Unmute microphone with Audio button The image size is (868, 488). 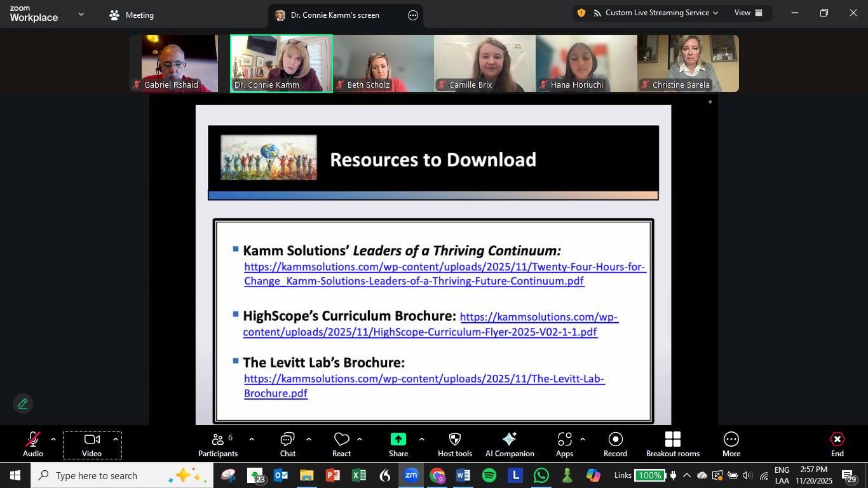click(x=33, y=444)
